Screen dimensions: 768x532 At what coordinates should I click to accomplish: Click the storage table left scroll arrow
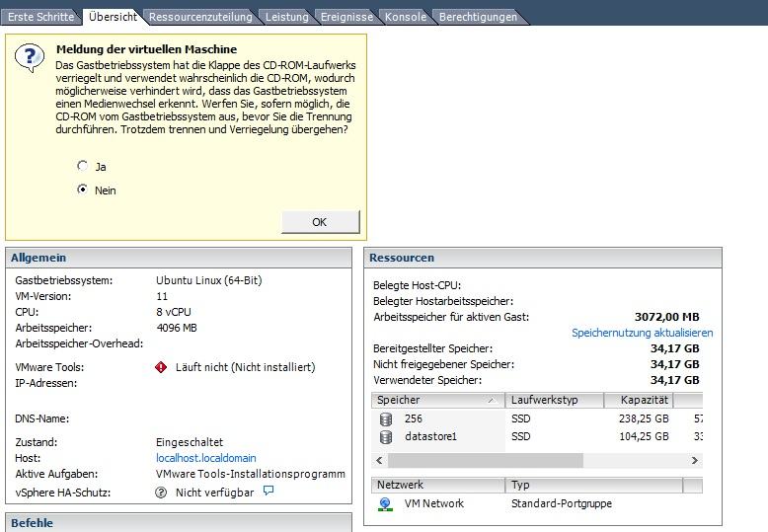(379, 461)
